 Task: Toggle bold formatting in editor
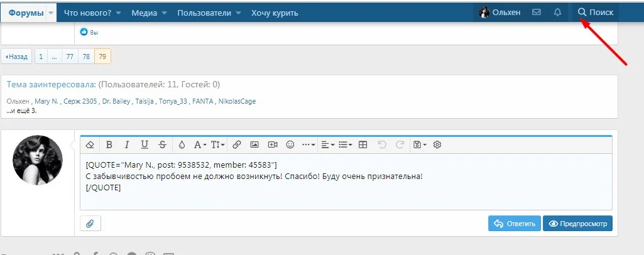click(109, 144)
